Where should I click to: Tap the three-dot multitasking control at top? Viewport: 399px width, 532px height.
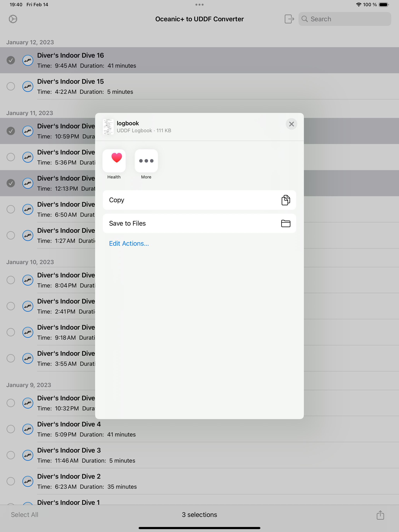tap(199, 5)
